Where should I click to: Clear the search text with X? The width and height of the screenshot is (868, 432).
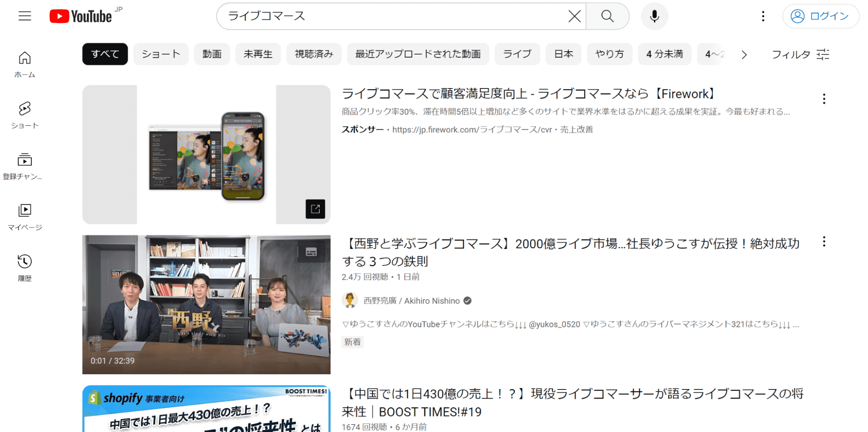coord(574,16)
